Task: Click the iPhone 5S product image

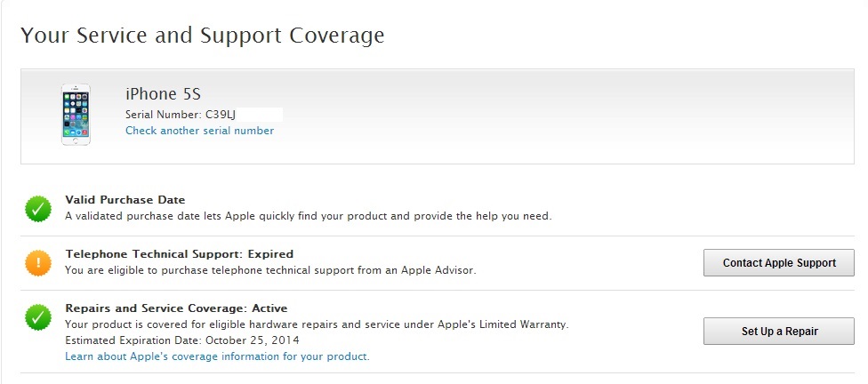Action: pos(76,115)
